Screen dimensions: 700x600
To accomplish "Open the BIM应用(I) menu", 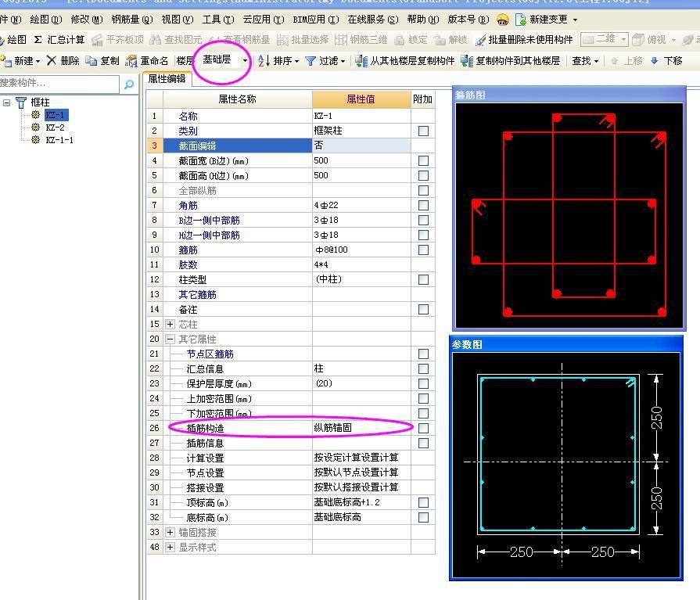I will (x=316, y=20).
